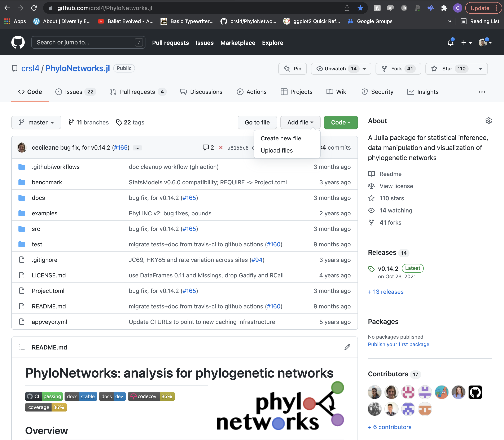Open the Discussions tab
The width and height of the screenshot is (504, 440).
tap(201, 92)
